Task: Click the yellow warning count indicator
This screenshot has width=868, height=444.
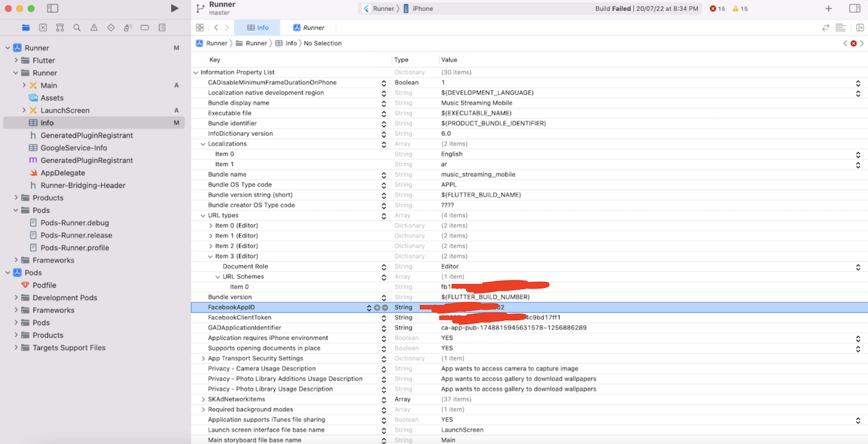Action: [x=740, y=9]
